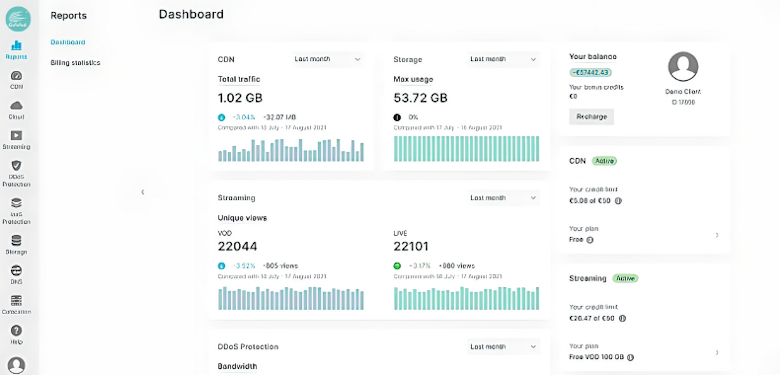Select Dashboard in the Reports menu
The width and height of the screenshot is (780, 375).
[68, 42]
